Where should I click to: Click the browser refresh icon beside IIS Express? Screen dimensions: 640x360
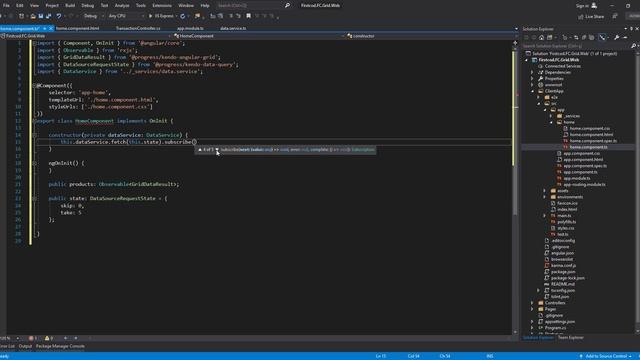182,16
